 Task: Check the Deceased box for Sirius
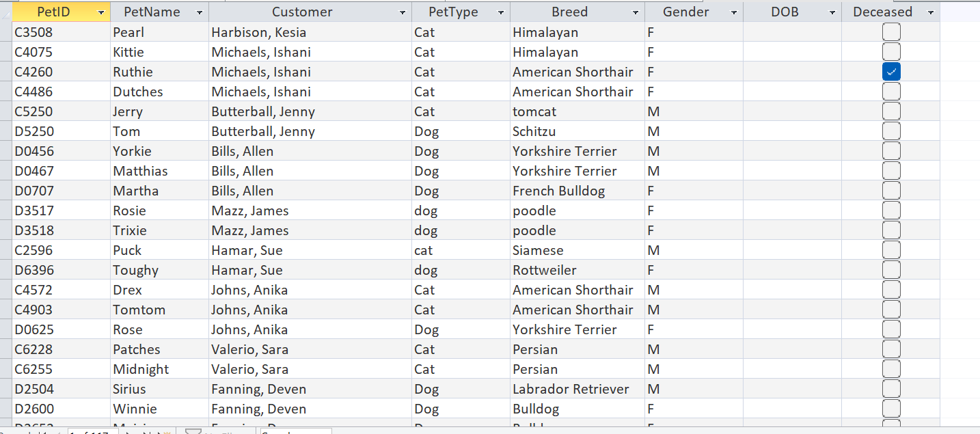[891, 388]
